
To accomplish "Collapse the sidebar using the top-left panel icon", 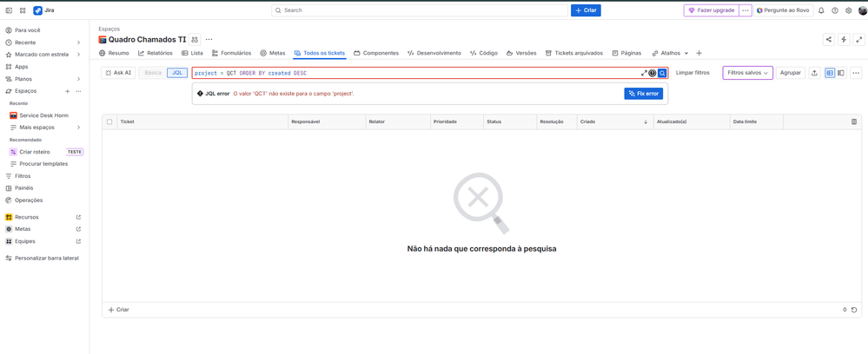I will pyautogui.click(x=9, y=10).
